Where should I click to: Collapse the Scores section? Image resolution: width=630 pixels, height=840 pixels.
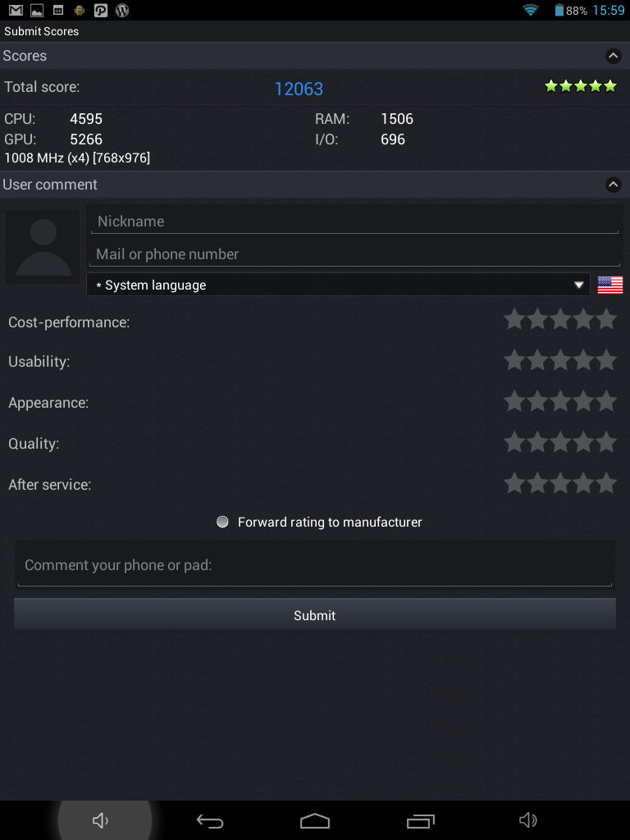click(613, 56)
